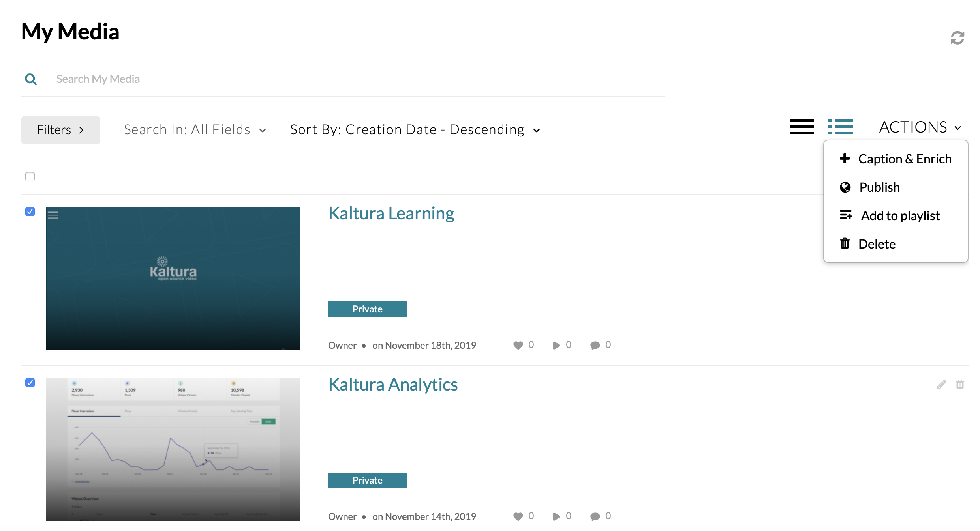Image resolution: width=980 pixels, height=531 pixels.
Task: Expand the Search In: All Fields dropdown
Action: [x=195, y=130]
